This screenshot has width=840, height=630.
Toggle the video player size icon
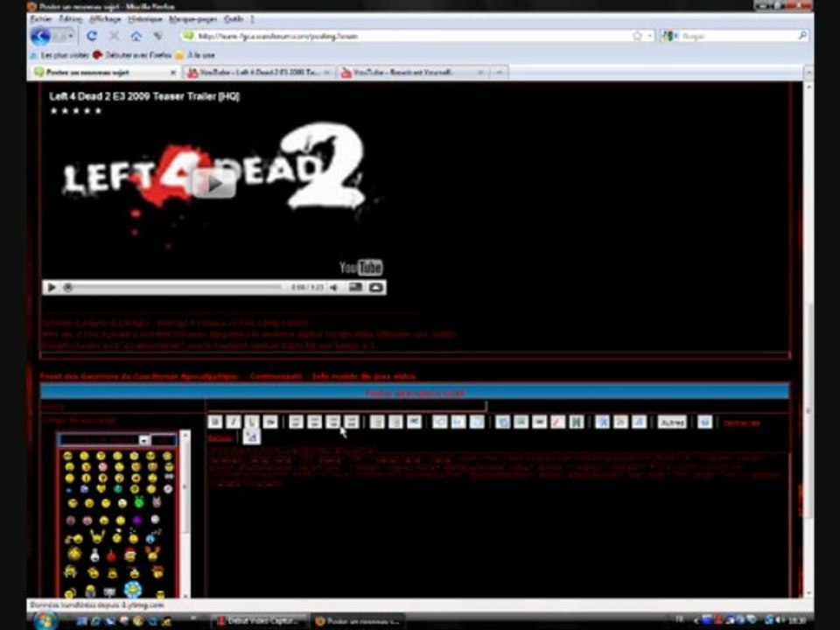coord(356,288)
